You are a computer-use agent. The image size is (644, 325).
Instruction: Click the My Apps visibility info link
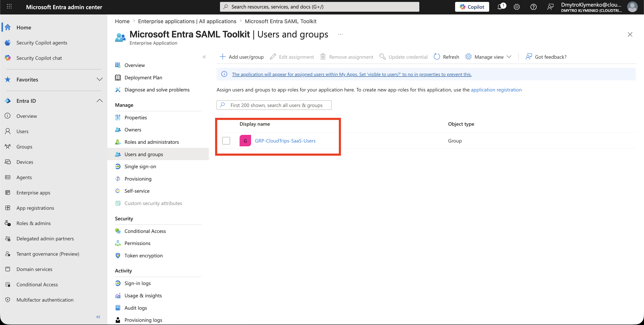(352, 74)
